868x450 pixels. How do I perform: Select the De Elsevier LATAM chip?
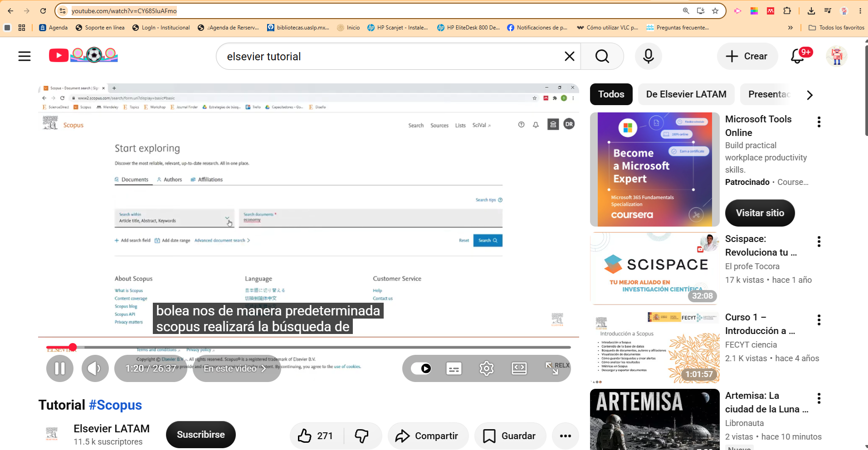point(686,94)
